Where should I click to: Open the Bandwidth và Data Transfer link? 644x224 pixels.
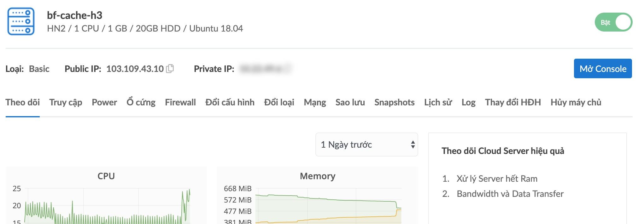tap(510, 194)
